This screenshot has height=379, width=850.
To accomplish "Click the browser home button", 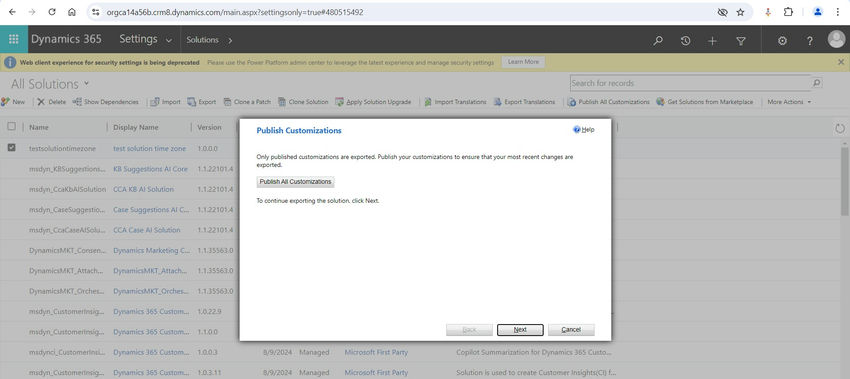I will point(72,12).
